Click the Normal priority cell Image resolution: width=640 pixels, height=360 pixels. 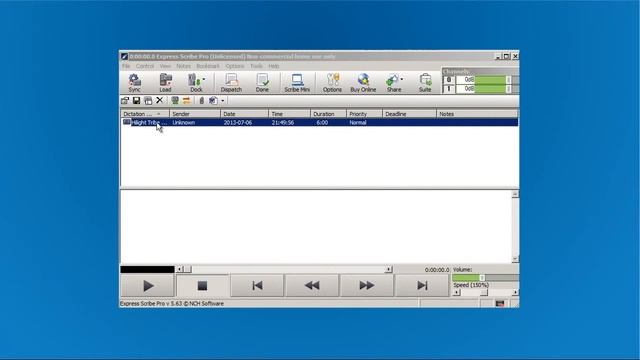(358, 122)
